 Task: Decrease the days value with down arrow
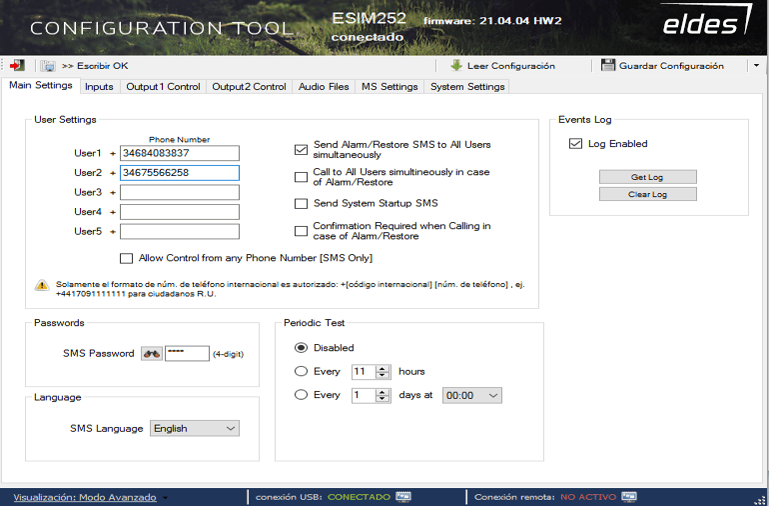383,399
